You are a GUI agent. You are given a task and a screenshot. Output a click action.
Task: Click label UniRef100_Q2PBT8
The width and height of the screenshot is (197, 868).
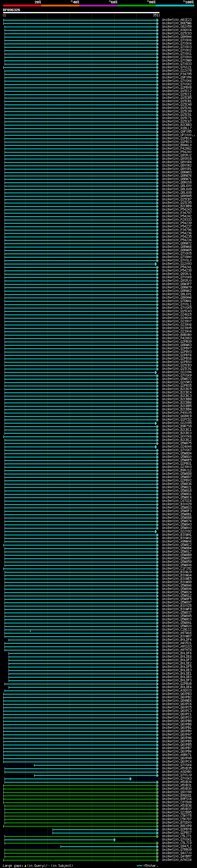tap(177, 829)
